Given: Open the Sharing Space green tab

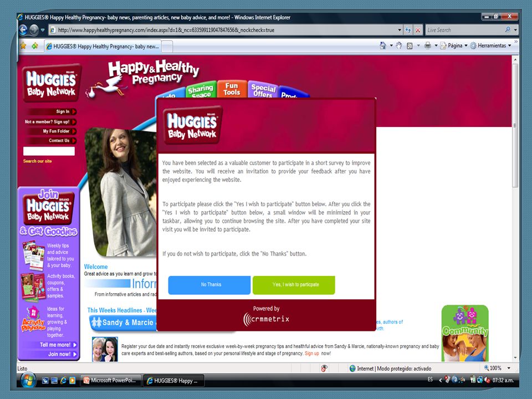Looking at the screenshot, I should pyautogui.click(x=201, y=90).
